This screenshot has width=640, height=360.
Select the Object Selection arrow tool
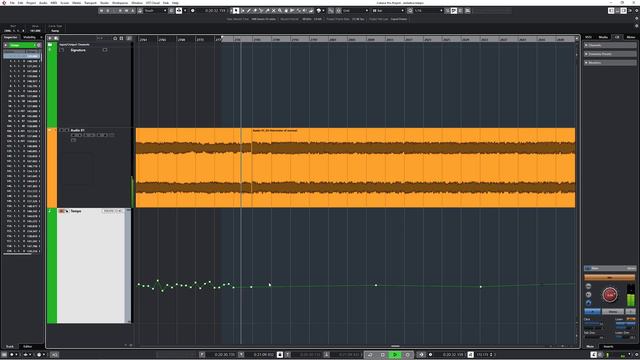click(x=236, y=11)
